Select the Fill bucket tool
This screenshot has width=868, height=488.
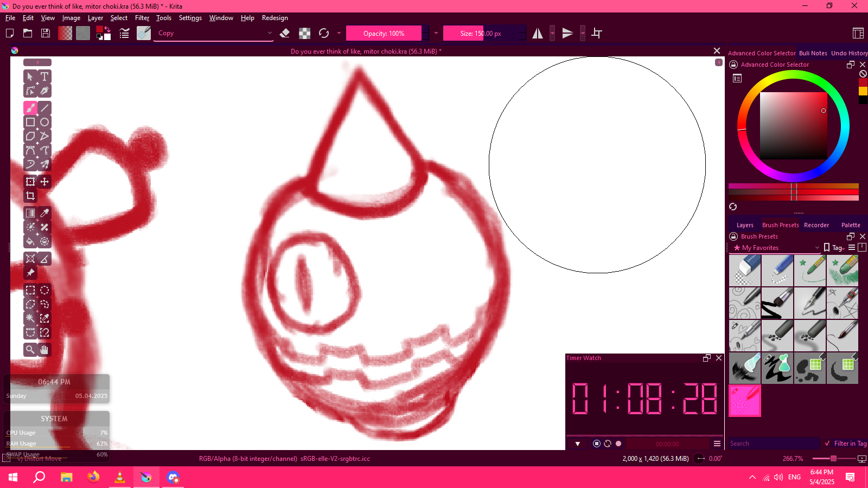click(30, 241)
